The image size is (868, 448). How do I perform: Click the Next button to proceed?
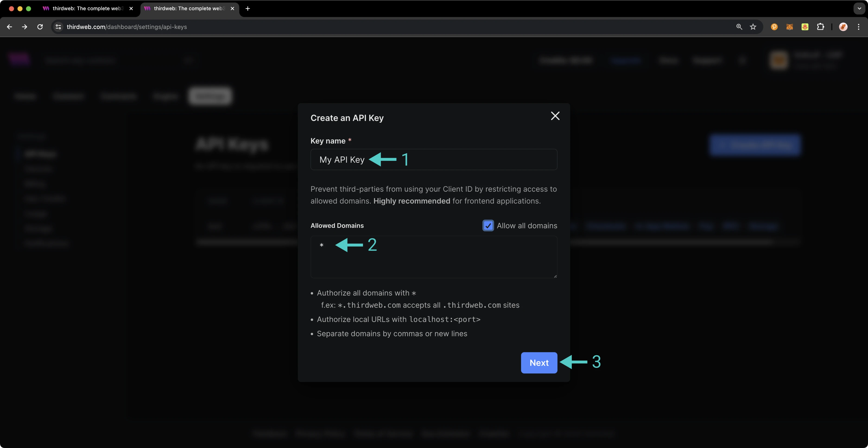click(539, 362)
